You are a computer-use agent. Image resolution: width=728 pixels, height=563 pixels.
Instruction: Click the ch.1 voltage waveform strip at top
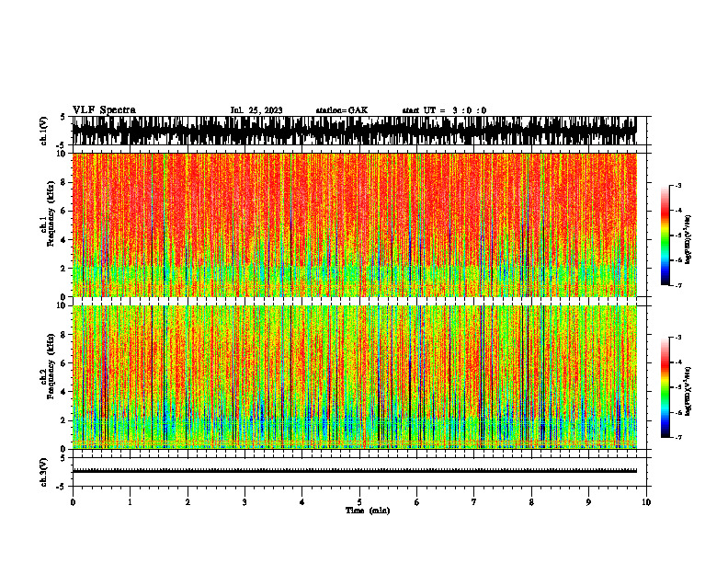pos(354,131)
